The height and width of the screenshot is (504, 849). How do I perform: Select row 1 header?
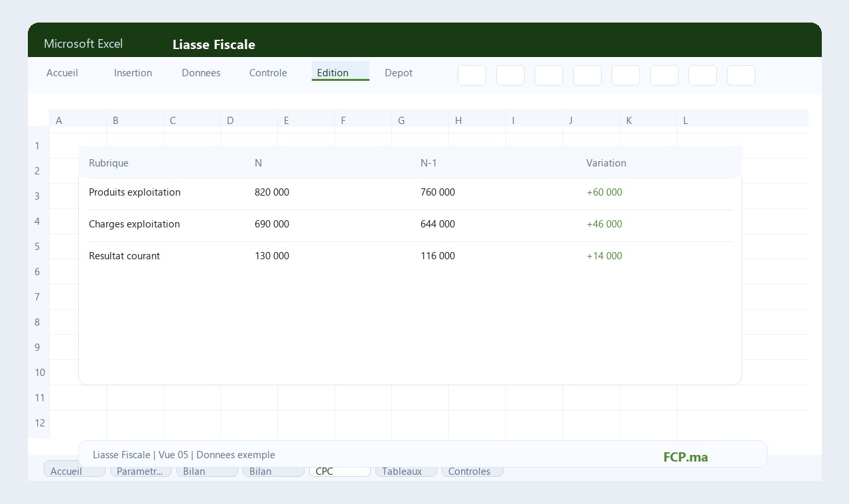pos(38,145)
